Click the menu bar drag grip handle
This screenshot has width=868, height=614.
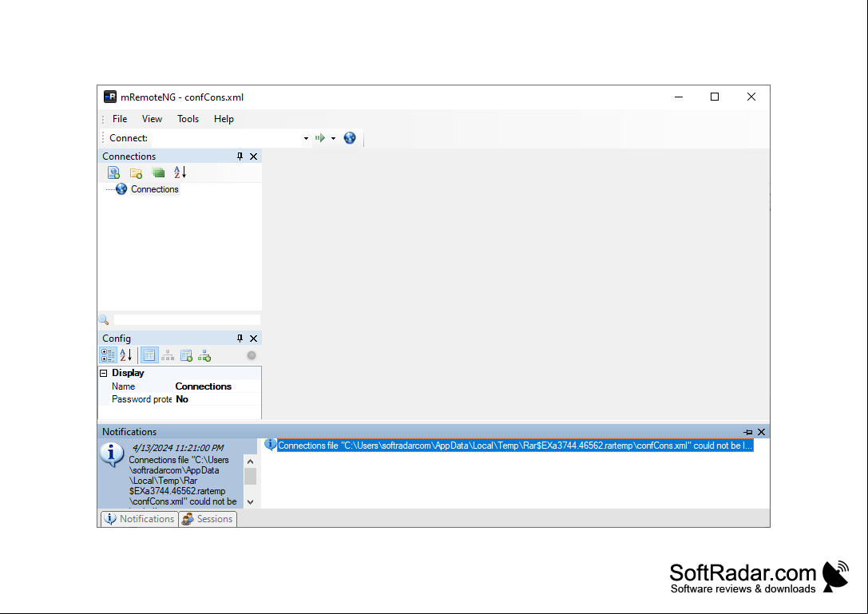click(103, 119)
